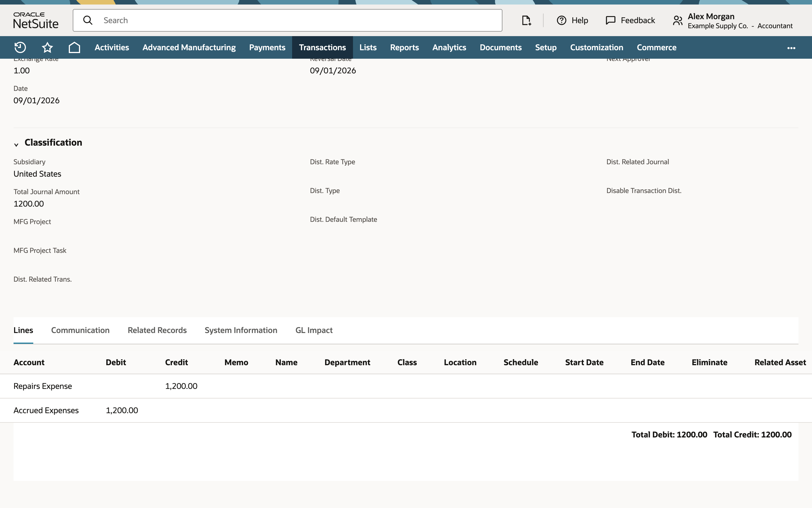Open the Shortcuts star icon

(47, 47)
